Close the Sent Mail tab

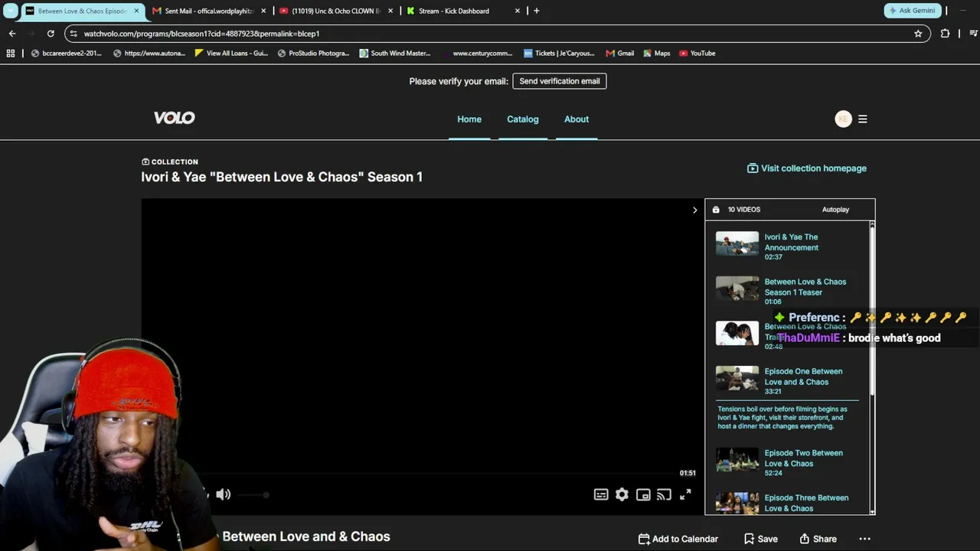[x=263, y=11]
